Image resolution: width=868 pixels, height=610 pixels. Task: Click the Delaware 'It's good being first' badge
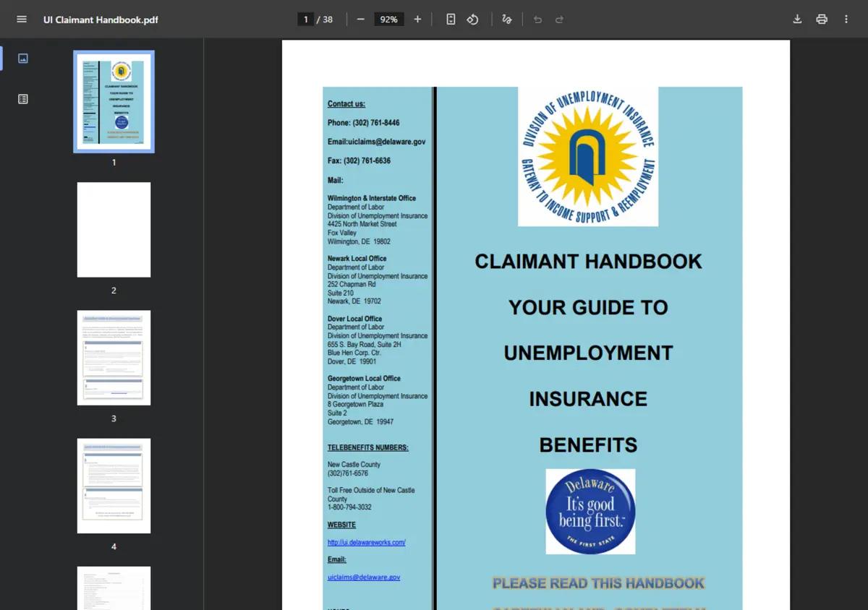(590, 512)
